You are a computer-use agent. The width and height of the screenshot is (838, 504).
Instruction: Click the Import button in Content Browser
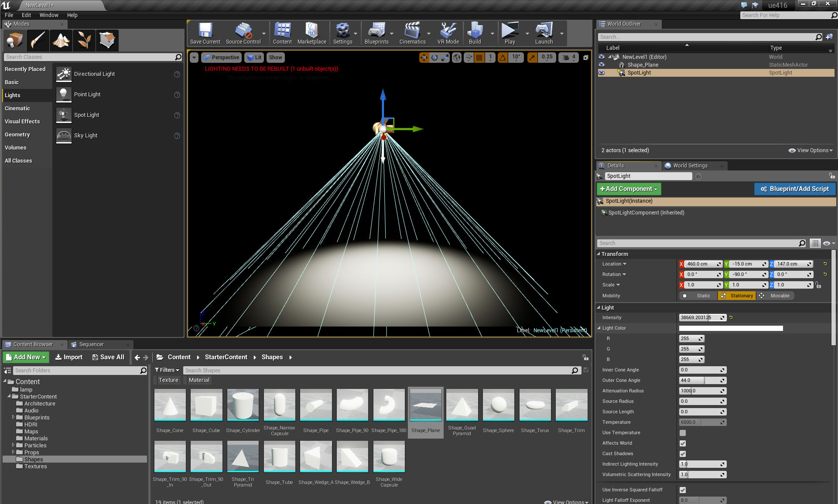click(69, 357)
